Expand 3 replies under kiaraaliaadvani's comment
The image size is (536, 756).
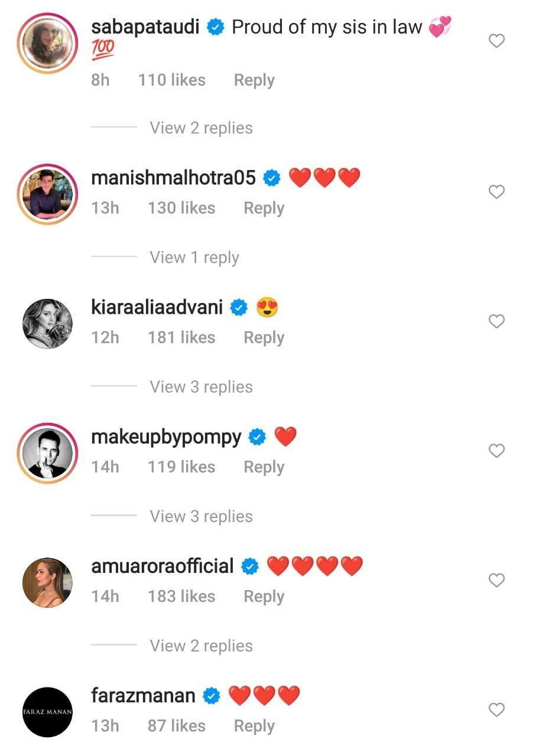click(201, 387)
